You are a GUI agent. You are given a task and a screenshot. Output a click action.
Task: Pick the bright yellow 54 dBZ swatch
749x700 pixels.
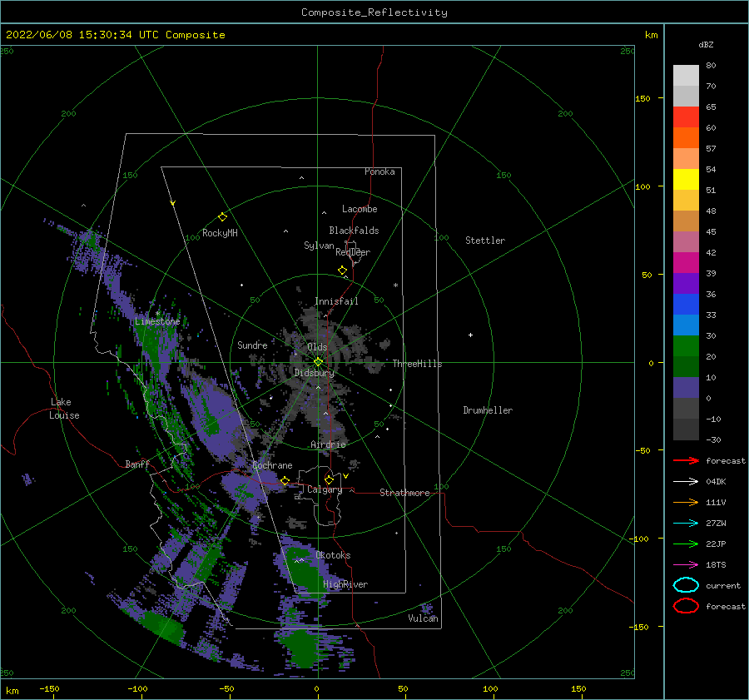686,179
